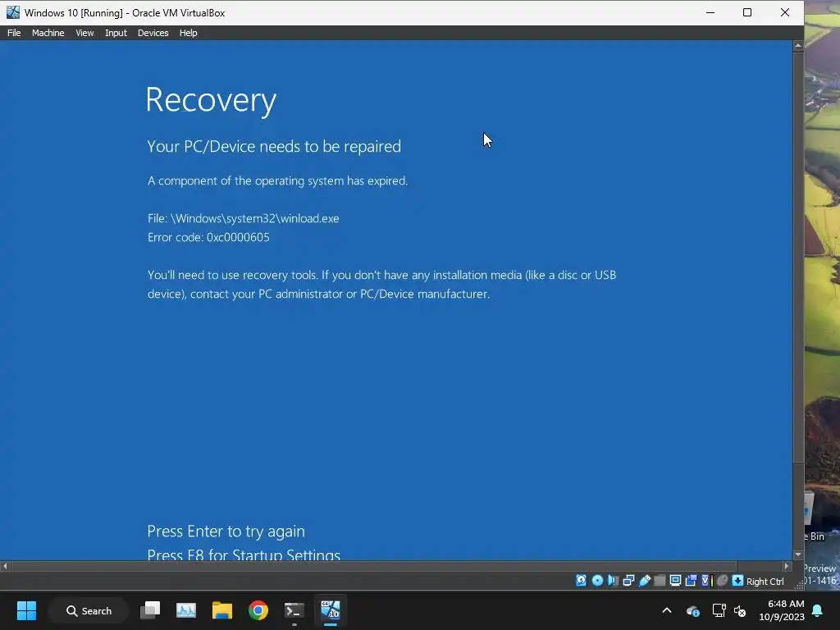Click the recording status icon
Viewport: 840px width, 630px height.
691,581
